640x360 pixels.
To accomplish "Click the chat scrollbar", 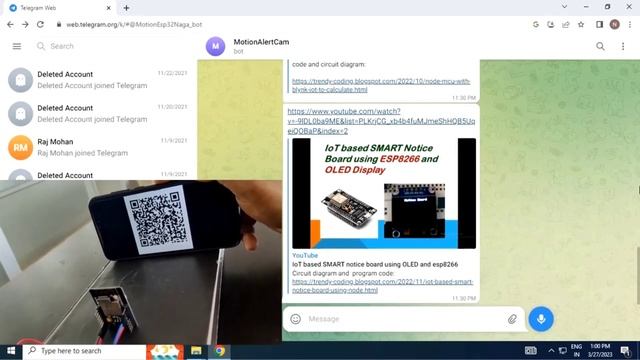I will 638,276.
